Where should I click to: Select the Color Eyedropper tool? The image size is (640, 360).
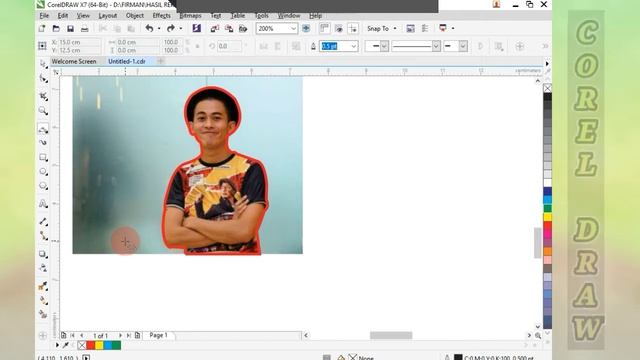pos(43,286)
